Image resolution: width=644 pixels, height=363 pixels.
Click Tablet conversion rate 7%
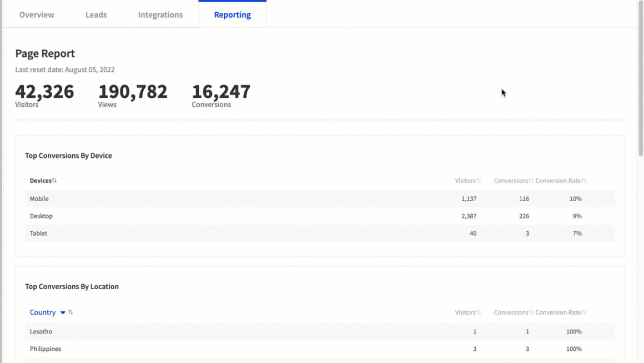[577, 233]
